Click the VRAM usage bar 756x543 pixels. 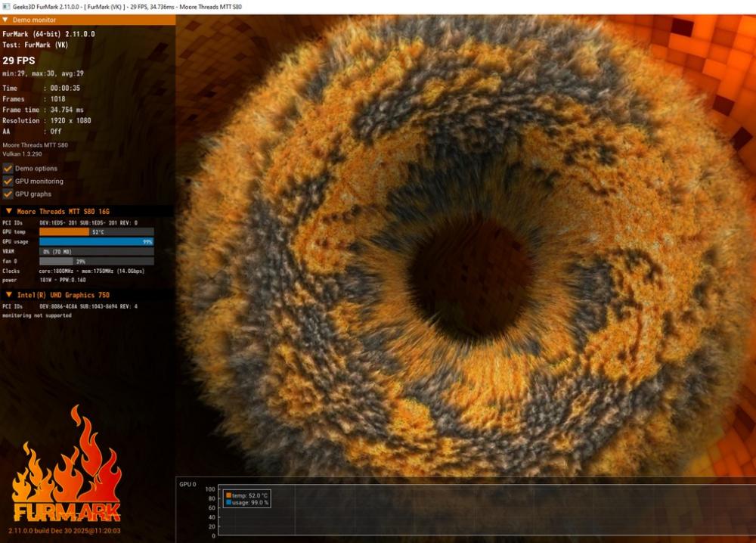pos(96,252)
